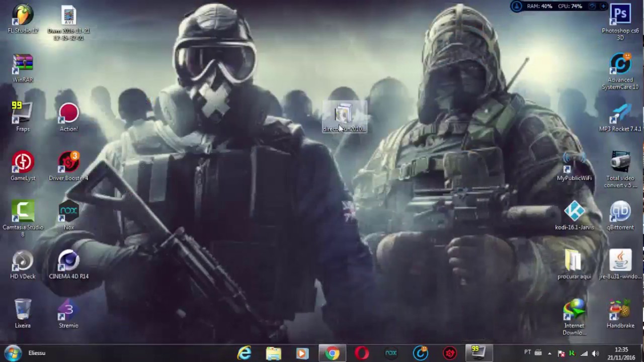
Task: Open Advanced SystemCare from the taskbar
Action: (x=420, y=353)
